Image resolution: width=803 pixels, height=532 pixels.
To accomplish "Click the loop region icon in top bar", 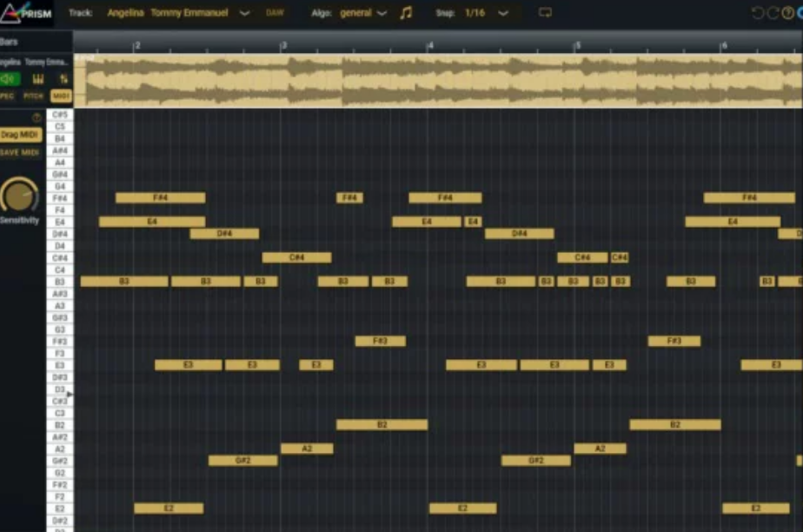I will 545,12.
